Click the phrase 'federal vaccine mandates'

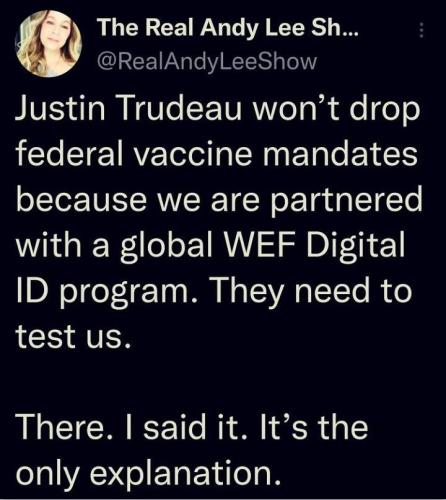217,154
